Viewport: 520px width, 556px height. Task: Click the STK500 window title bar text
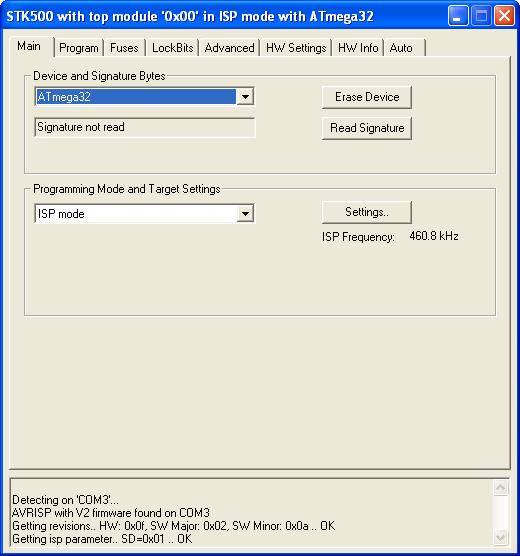point(190,16)
